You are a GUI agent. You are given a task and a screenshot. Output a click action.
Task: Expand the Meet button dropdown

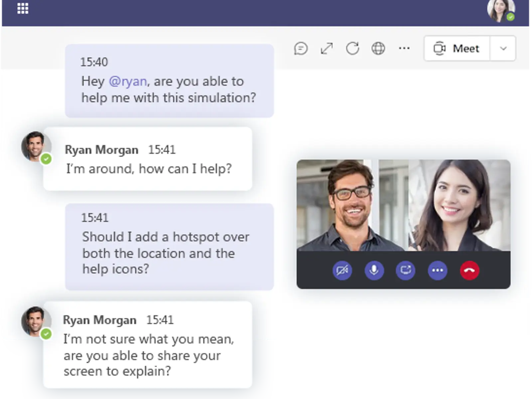(x=502, y=49)
